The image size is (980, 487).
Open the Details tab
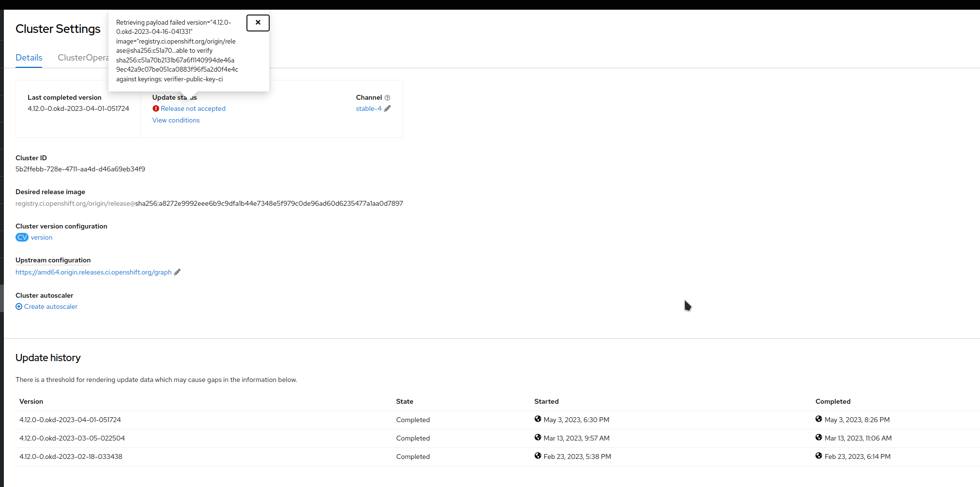(x=29, y=58)
